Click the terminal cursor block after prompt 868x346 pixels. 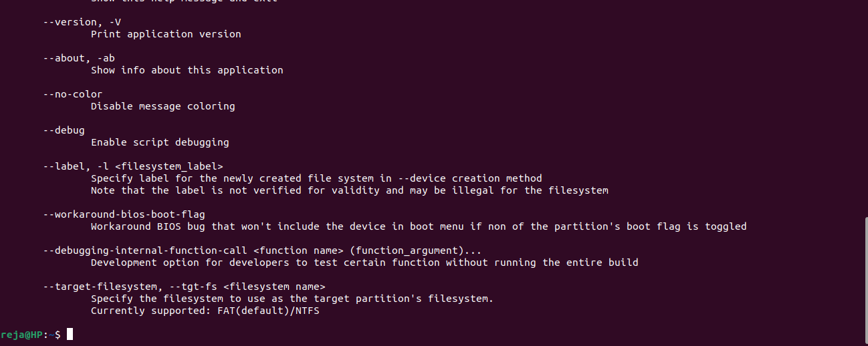(x=70, y=334)
